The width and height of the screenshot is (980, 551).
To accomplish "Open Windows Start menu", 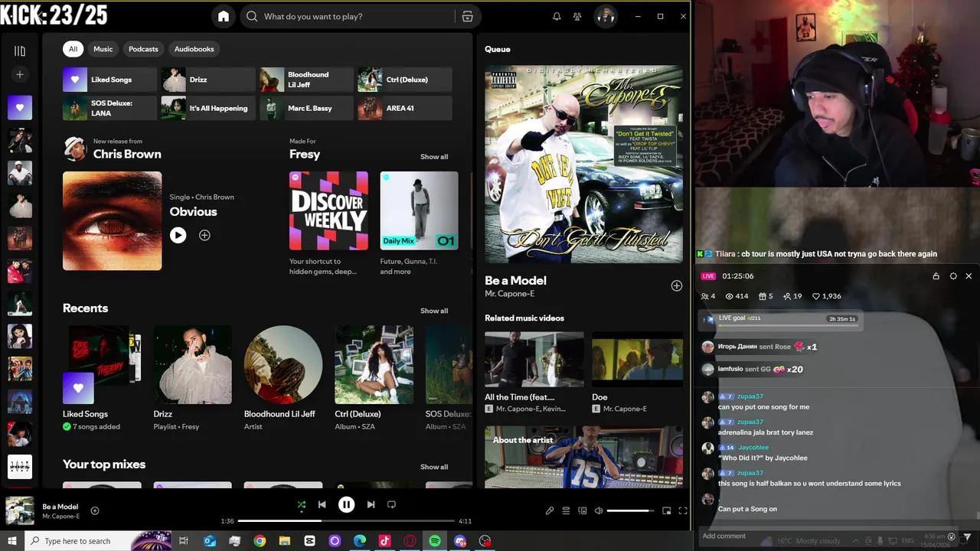I will (x=11, y=541).
